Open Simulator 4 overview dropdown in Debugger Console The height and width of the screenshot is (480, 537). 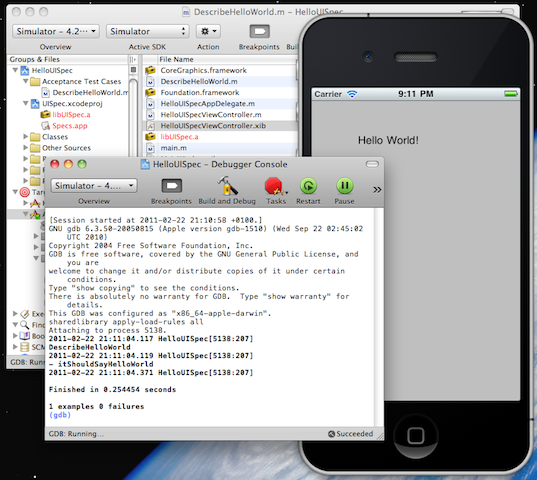pyautogui.click(x=94, y=186)
